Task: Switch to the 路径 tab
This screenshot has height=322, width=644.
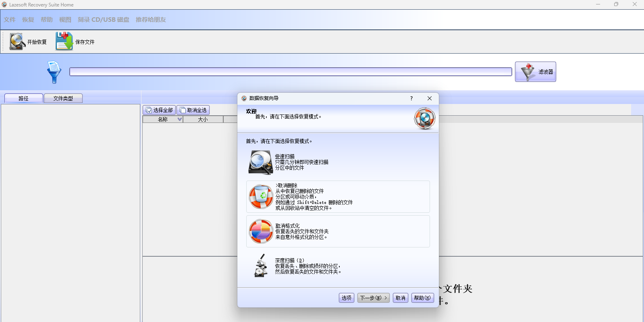Action: (x=23, y=98)
